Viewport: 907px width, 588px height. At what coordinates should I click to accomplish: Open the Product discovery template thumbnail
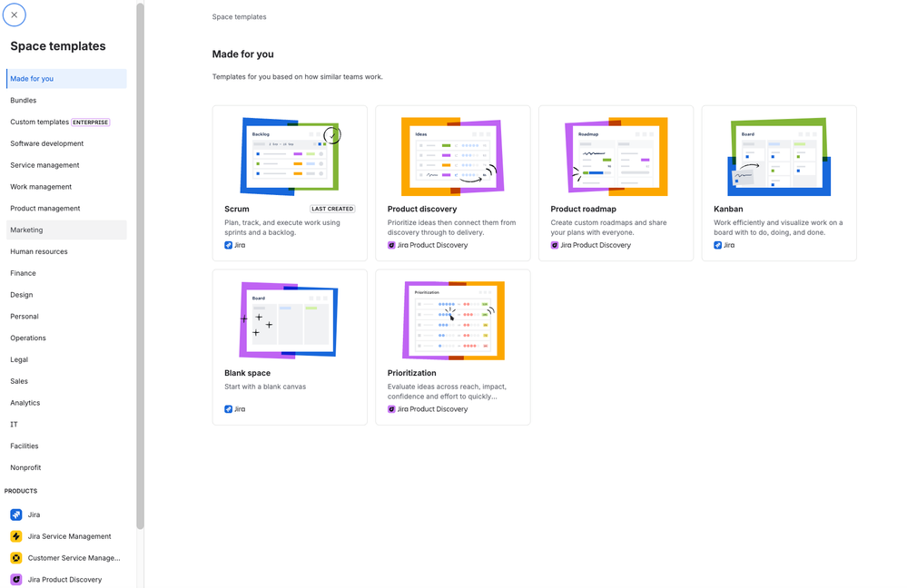click(453, 156)
